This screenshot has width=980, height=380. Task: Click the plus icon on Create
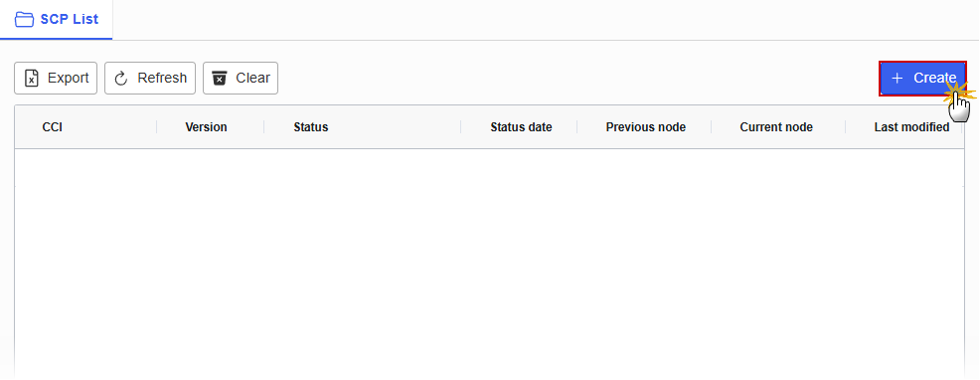(x=898, y=79)
